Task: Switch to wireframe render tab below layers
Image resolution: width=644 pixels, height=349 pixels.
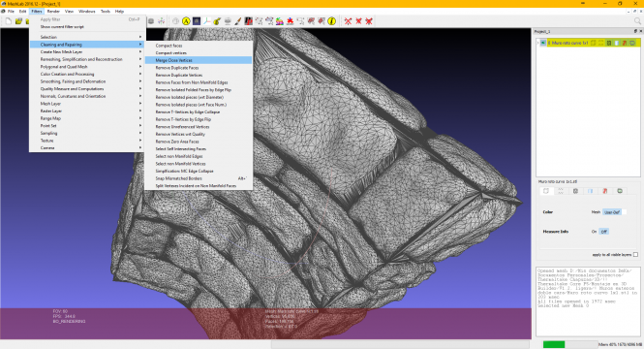Action: click(x=575, y=191)
